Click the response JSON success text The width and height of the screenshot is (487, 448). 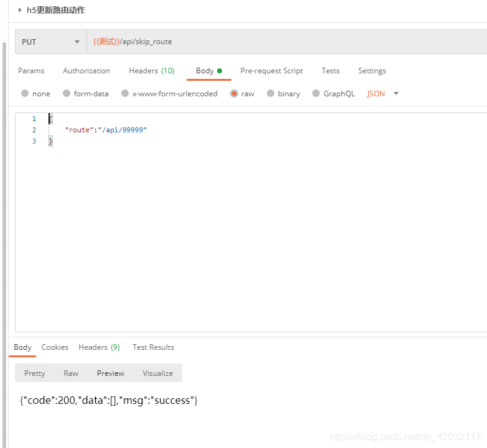tap(109, 400)
